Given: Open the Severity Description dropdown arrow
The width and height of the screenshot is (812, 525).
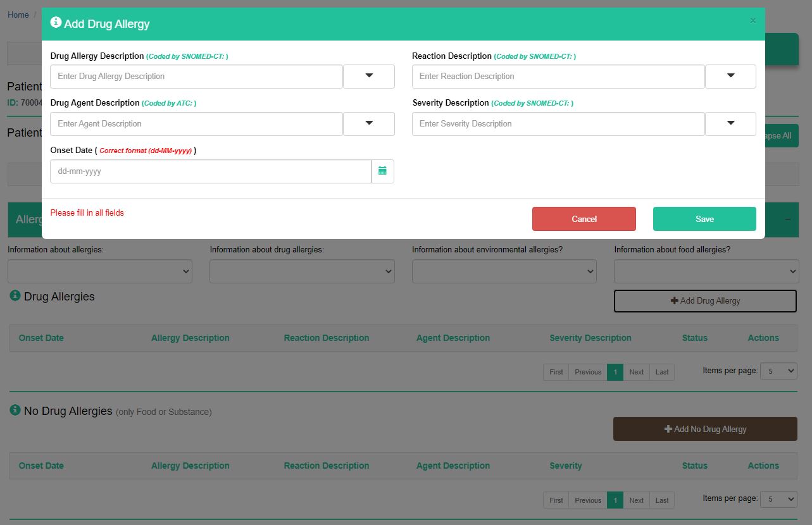Looking at the screenshot, I should tap(730, 124).
